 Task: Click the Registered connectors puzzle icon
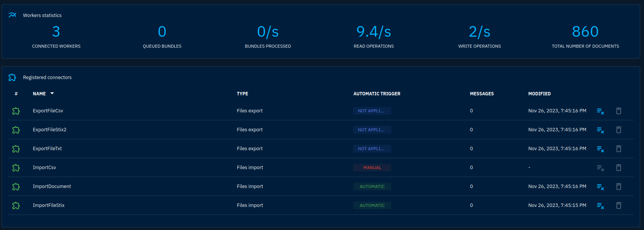click(12, 77)
